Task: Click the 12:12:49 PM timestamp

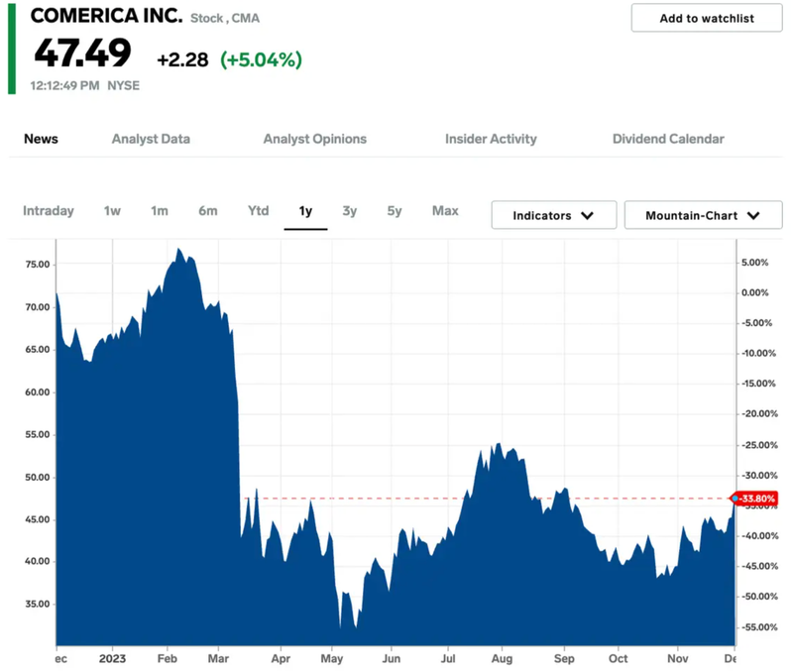Action: point(64,85)
